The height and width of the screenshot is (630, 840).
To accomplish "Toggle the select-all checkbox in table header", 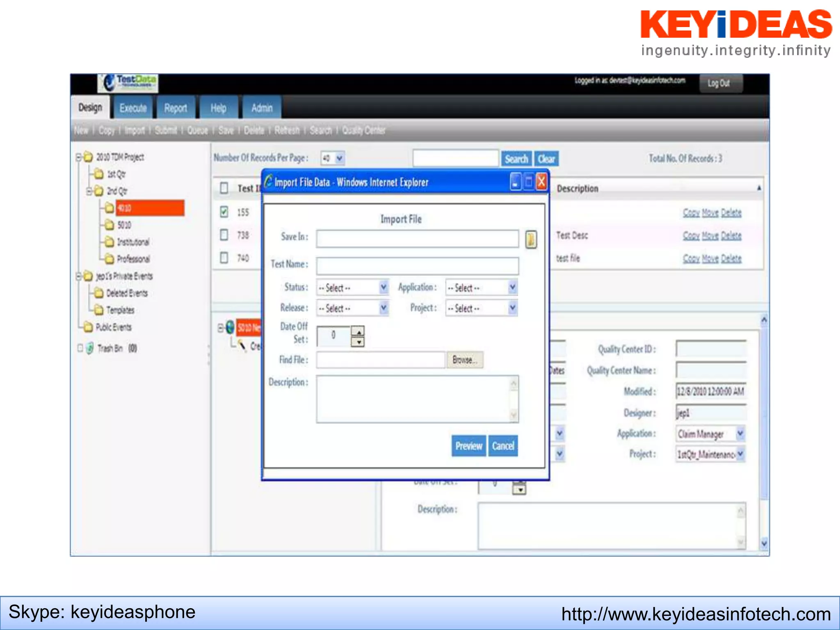I will click(224, 188).
